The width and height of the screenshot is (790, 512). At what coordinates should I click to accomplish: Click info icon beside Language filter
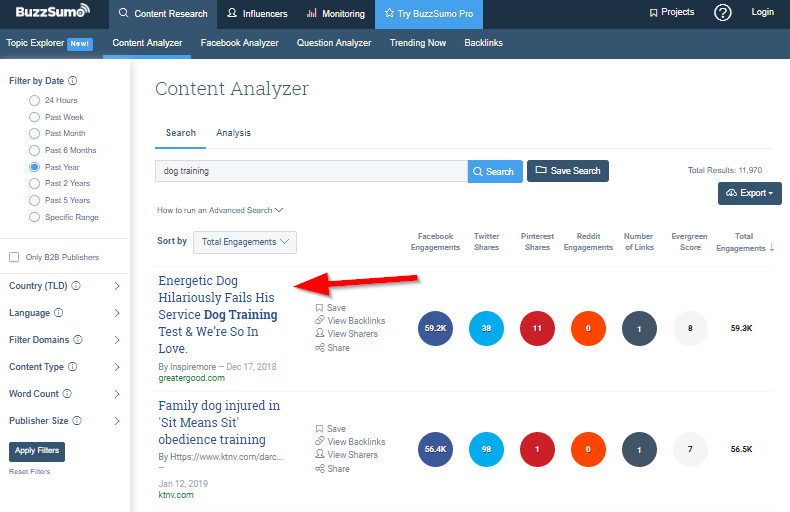pyautogui.click(x=58, y=313)
